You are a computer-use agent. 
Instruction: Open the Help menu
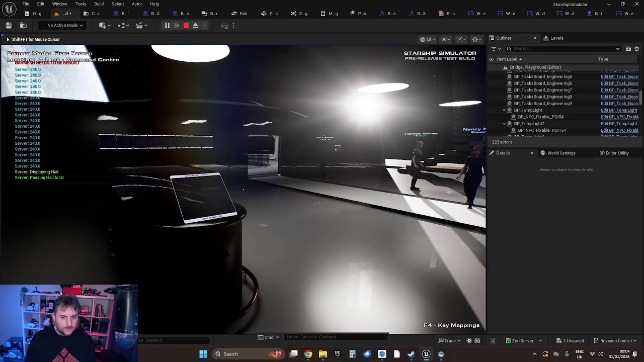point(154,4)
